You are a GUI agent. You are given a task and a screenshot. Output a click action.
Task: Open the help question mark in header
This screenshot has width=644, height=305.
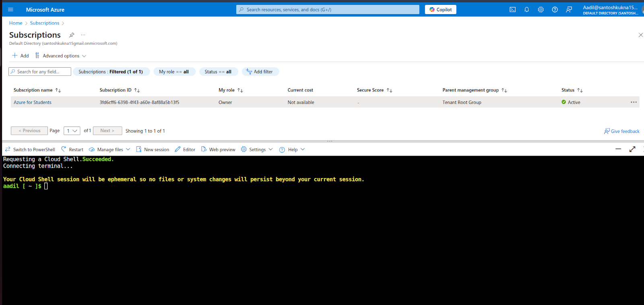(555, 10)
